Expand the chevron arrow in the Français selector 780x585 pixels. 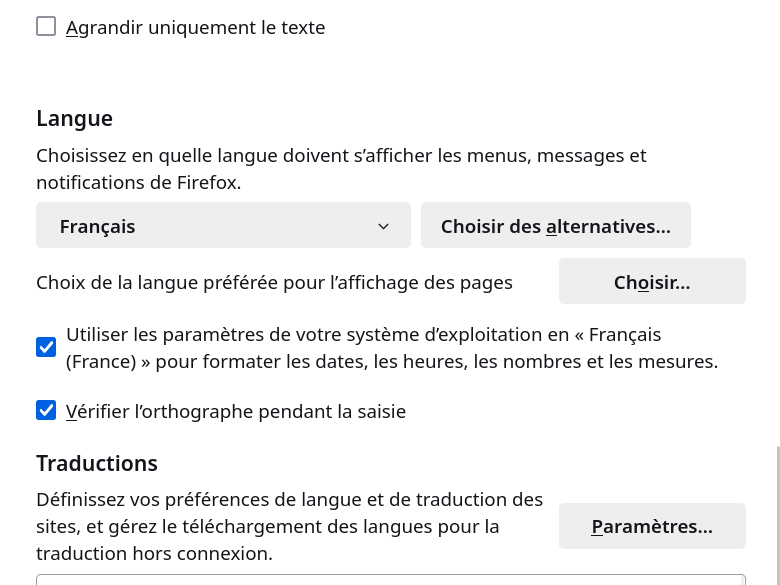383,226
